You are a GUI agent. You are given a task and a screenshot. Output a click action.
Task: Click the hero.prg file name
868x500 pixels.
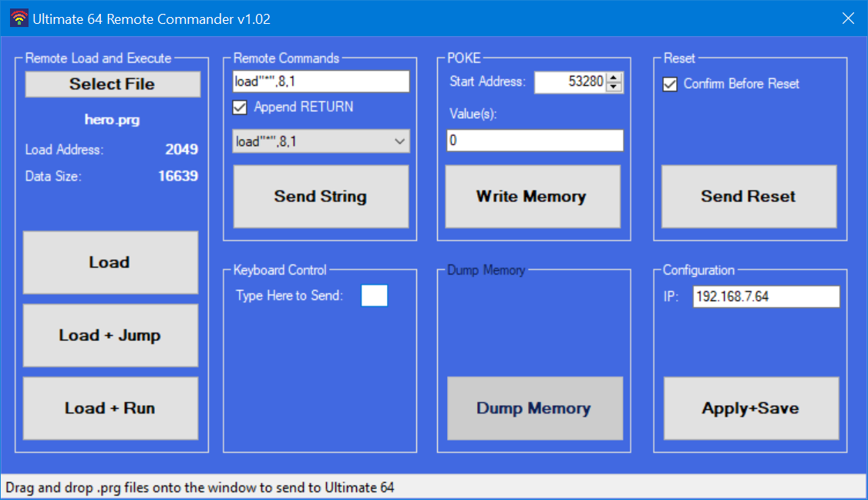point(113,120)
